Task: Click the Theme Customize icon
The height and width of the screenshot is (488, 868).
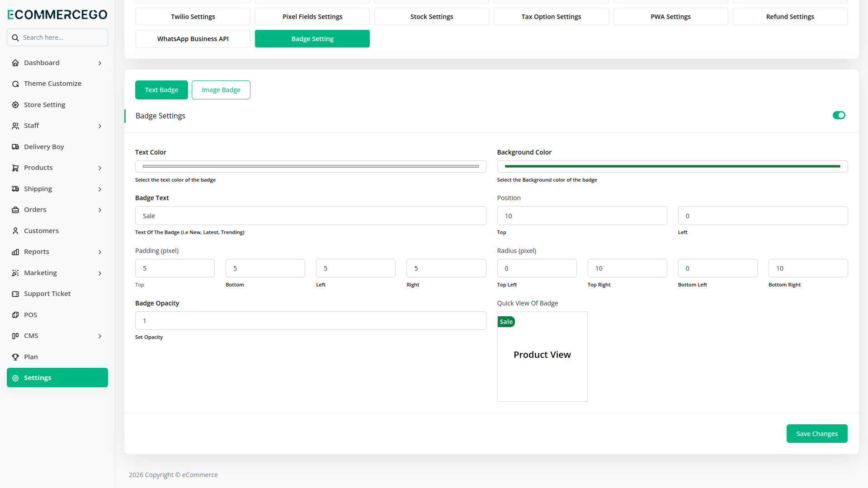Action: click(15, 84)
